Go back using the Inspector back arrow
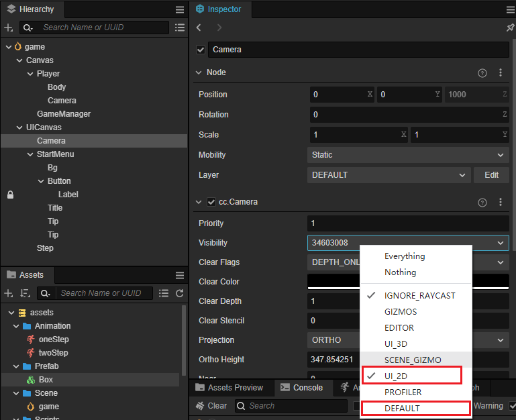The image size is (516, 420). (x=199, y=28)
